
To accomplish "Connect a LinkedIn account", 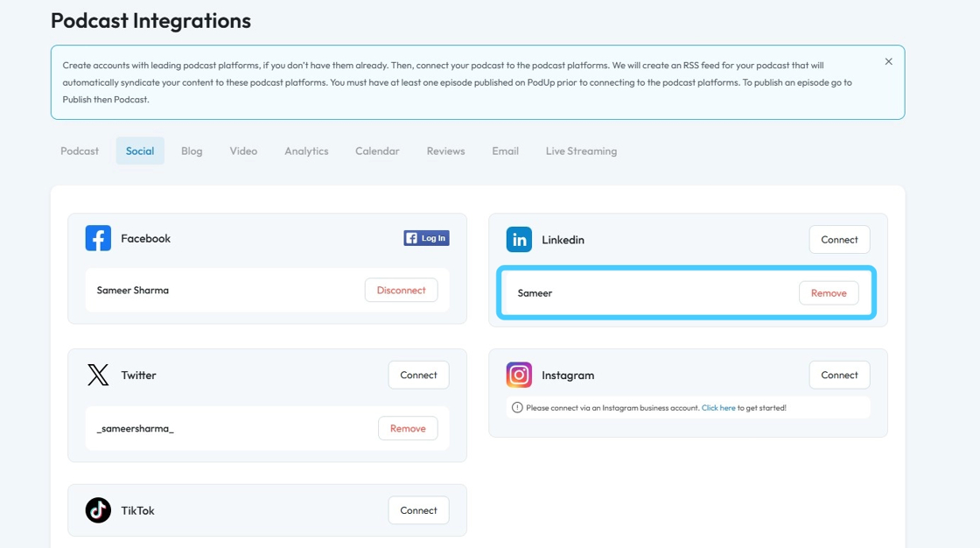I will click(x=839, y=239).
